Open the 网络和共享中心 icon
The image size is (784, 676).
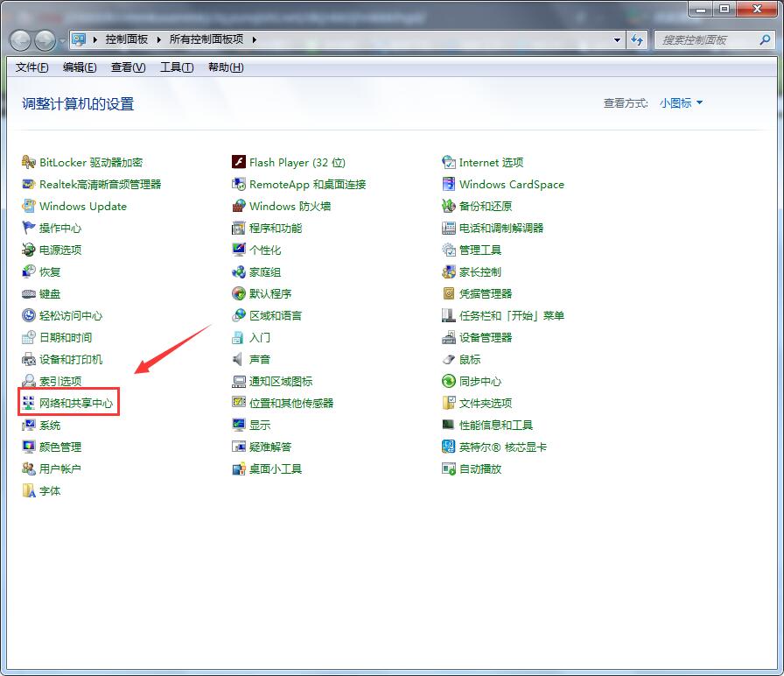(x=29, y=403)
